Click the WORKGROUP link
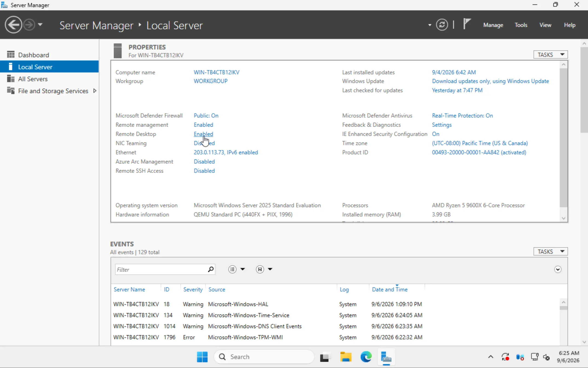Screen dimensions: 588x368 (210, 81)
